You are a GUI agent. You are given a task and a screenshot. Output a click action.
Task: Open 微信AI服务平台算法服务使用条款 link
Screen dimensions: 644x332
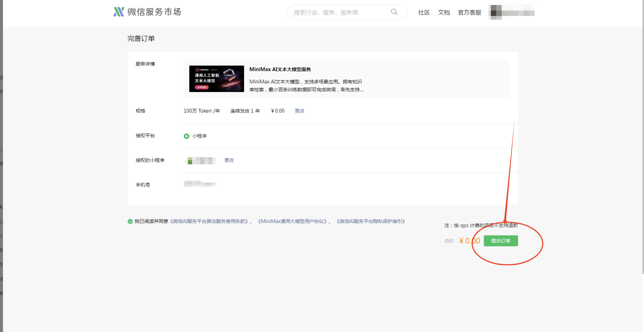tap(209, 221)
